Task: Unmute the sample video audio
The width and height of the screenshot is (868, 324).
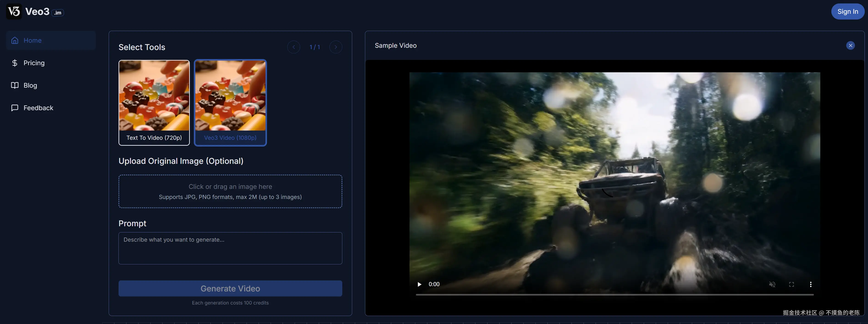Action: [x=772, y=284]
